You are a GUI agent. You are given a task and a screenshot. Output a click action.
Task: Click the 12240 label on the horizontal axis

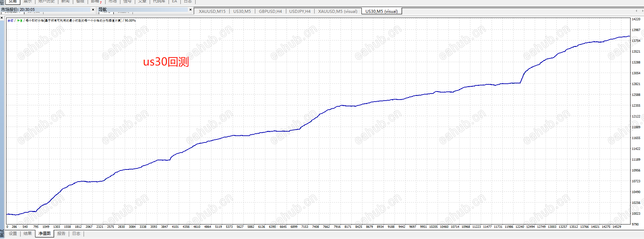pyautogui.click(x=520, y=227)
